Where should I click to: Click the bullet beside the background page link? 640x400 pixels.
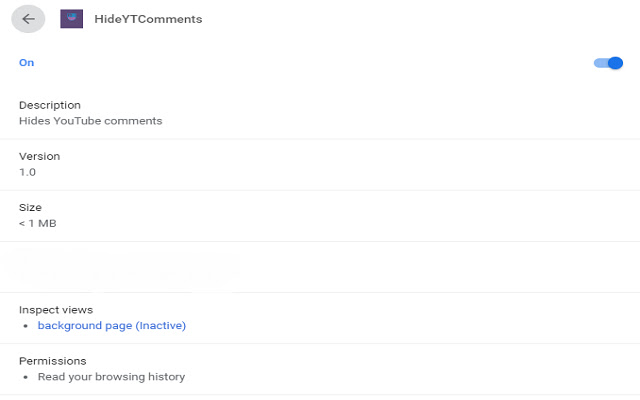(25, 326)
